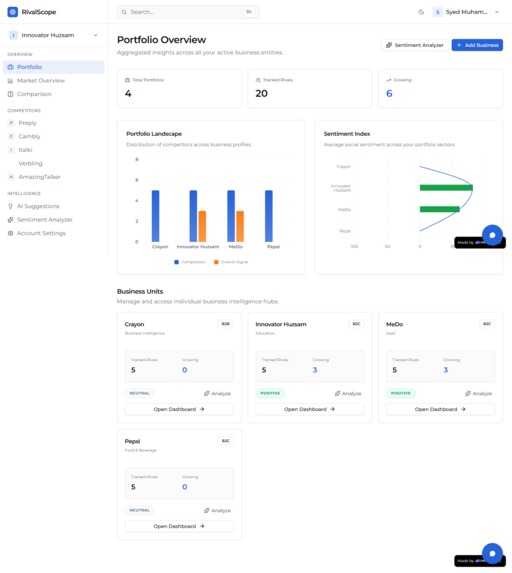Open Dashboard for Innovator Huzsam

[x=310, y=409]
